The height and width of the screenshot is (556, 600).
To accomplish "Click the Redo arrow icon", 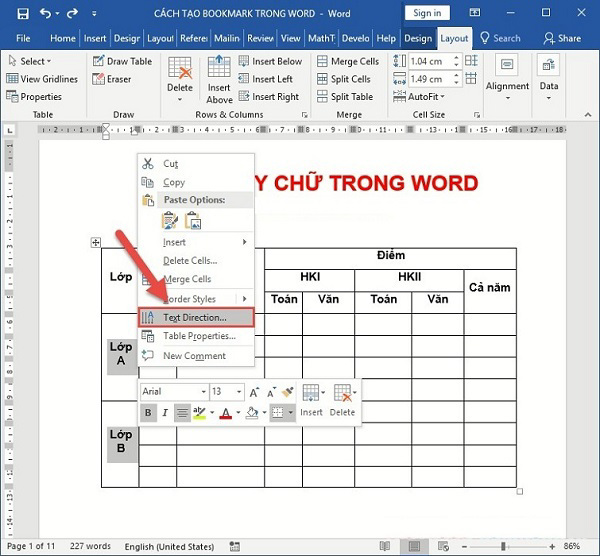I will (72, 14).
